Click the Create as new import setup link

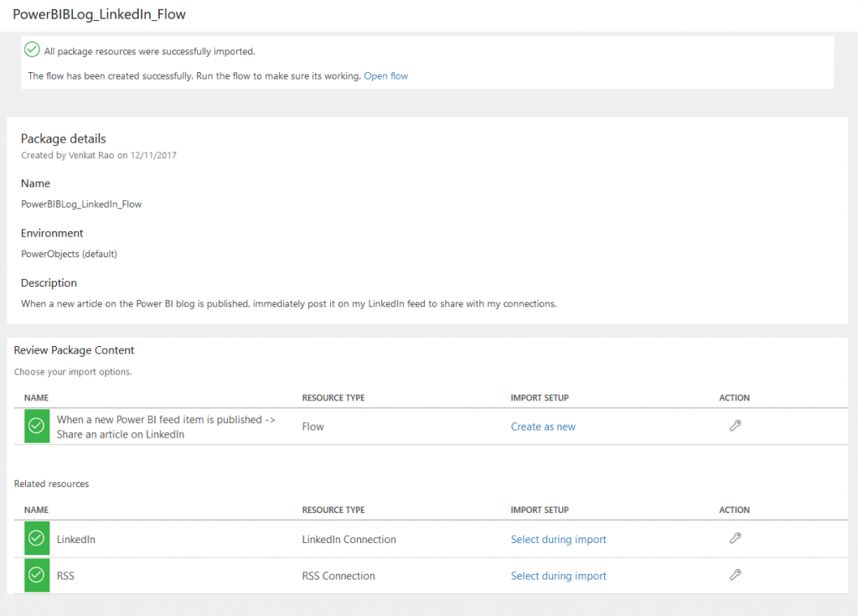click(543, 427)
